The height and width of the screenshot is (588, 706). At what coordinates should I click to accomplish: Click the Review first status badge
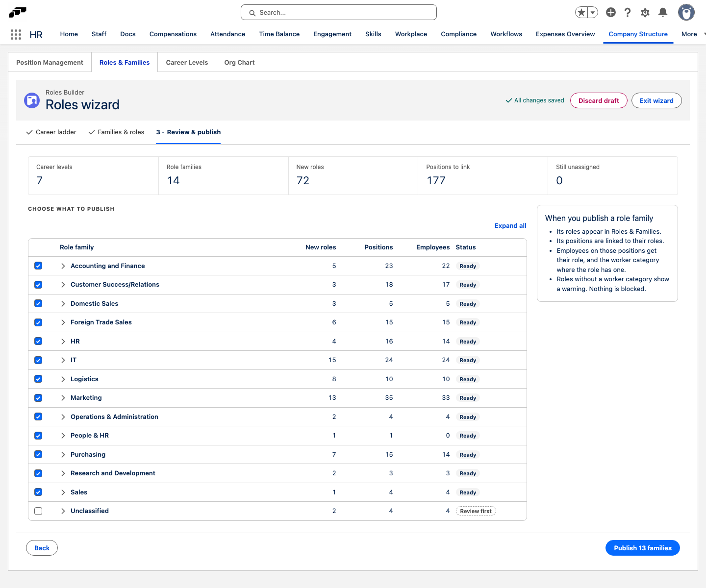click(476, 511)
